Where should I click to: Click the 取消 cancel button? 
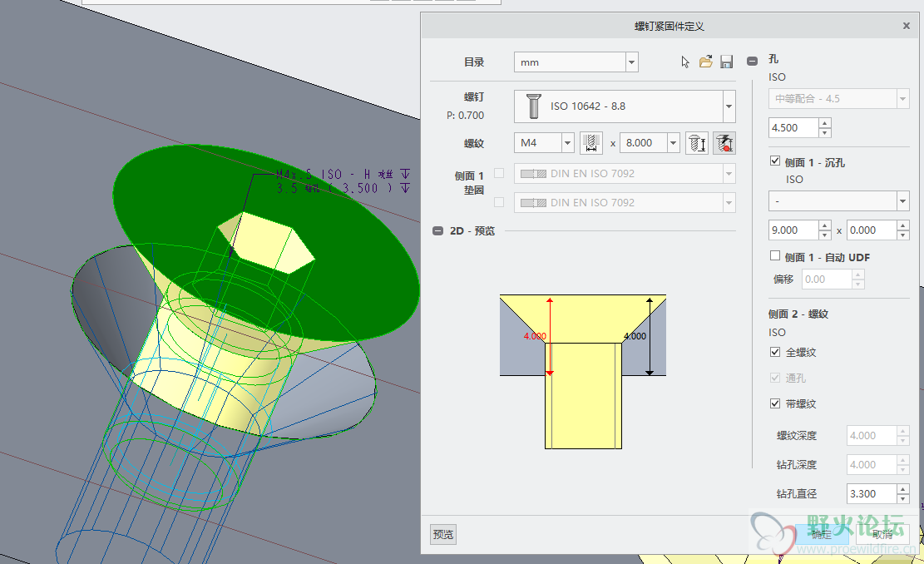click(x=882, y=534)
